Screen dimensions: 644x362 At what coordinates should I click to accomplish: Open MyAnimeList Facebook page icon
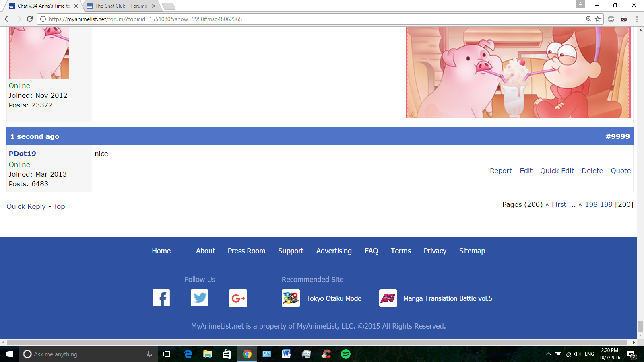click(x=161, y=298)
